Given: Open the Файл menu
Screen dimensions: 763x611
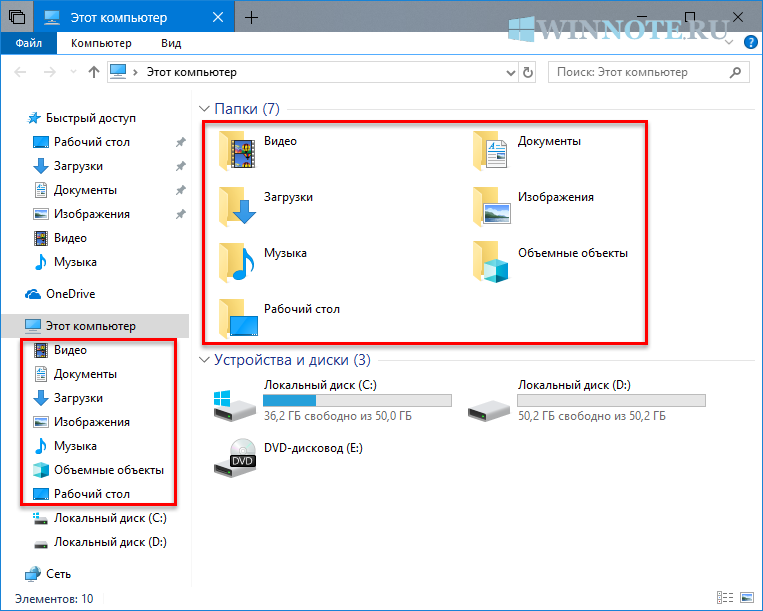Looking at the screenshot, I should [x=29, y=43].
